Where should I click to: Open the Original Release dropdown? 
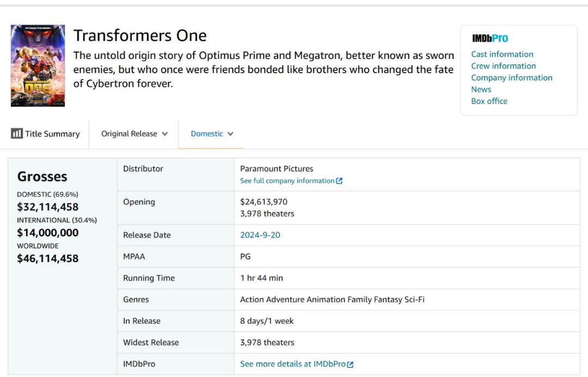(x=134, y=133)
